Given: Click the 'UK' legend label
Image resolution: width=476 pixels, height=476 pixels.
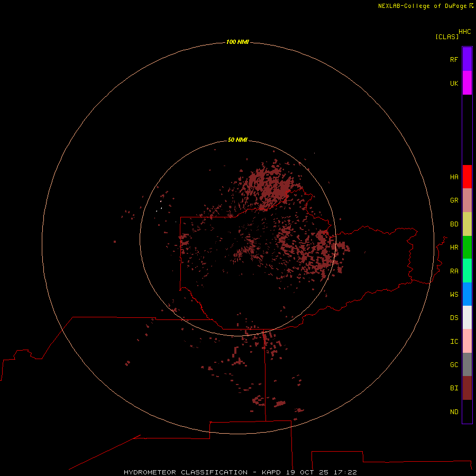Looking at the screenshot, I should click(x=454, y=83).
